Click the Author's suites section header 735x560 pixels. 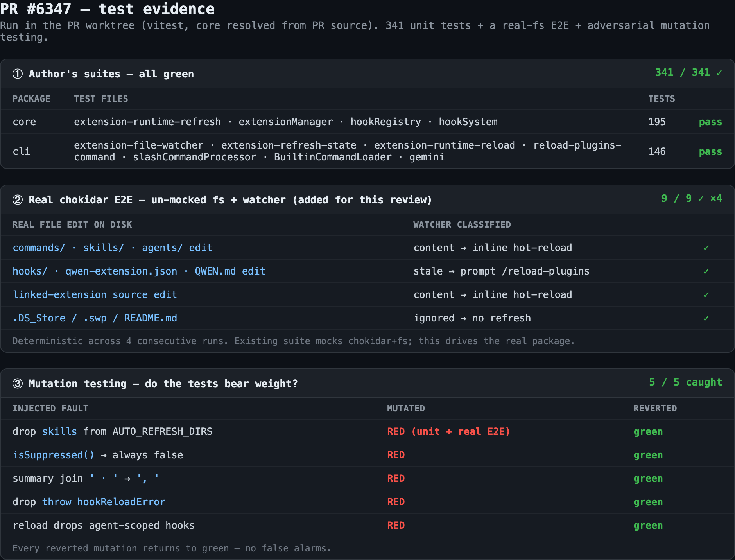tap(111, 74)
